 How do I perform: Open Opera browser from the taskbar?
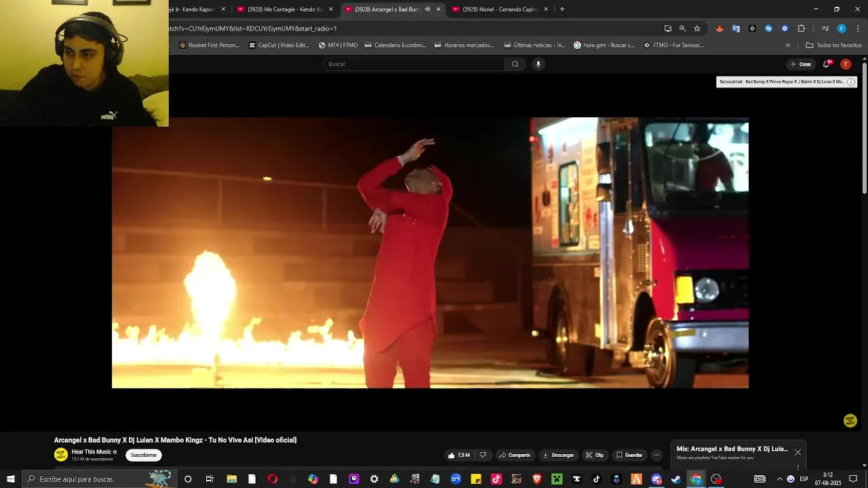[273, 479]
